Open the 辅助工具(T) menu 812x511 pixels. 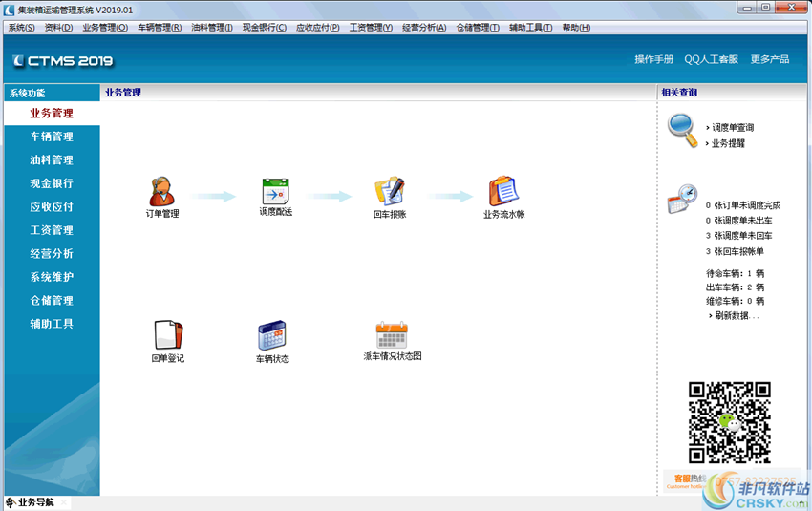530,28
